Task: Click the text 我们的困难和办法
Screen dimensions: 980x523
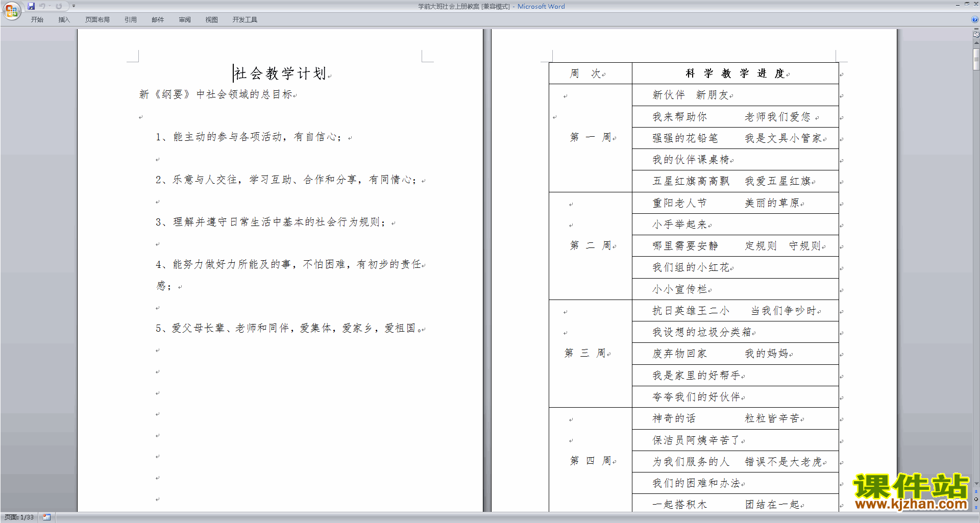Action: coord(696,483)
